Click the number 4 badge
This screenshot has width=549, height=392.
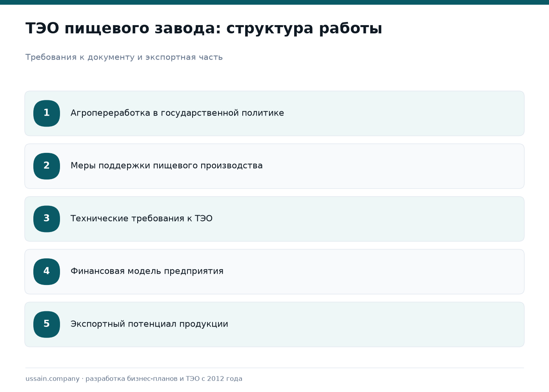point(47,272)
